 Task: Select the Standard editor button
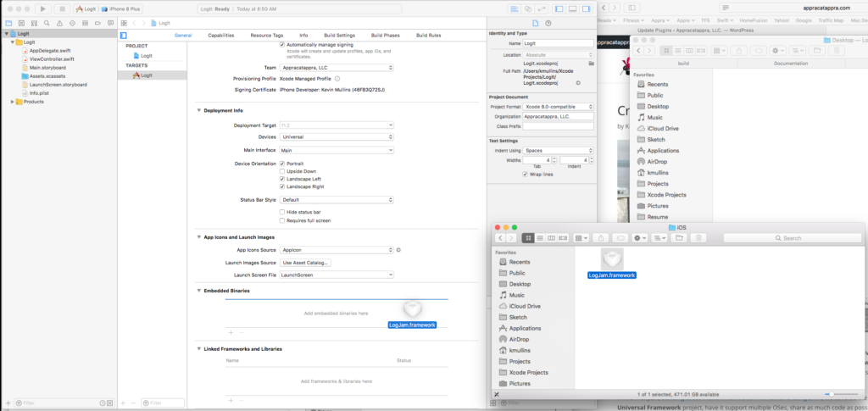(x=515, y=8)
